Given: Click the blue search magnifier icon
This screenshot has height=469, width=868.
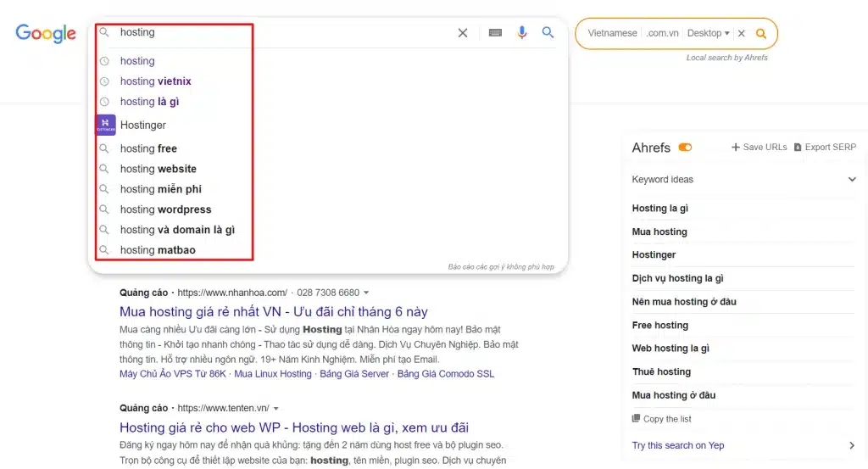Looking at the screenshot, I should [548, 33].
